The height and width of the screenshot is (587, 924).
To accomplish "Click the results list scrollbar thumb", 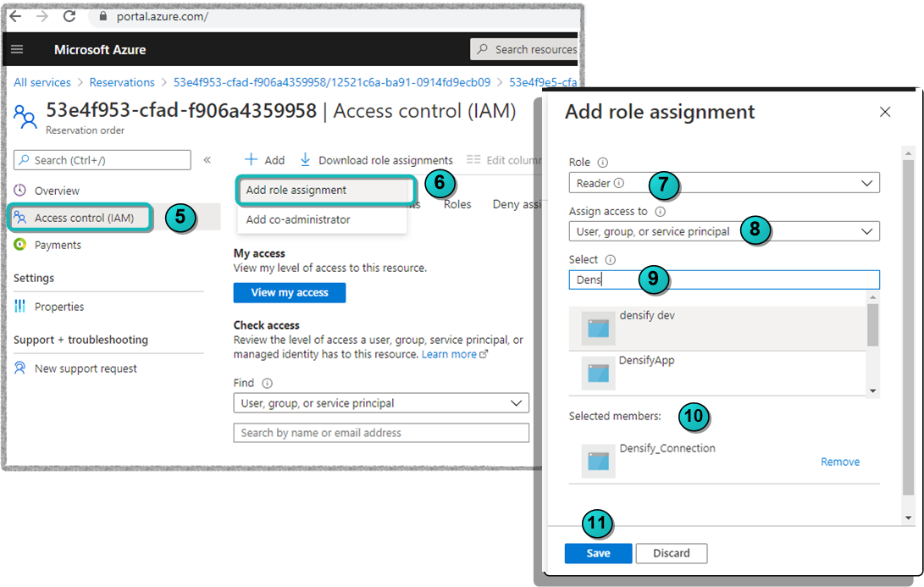I will (872, 324).
